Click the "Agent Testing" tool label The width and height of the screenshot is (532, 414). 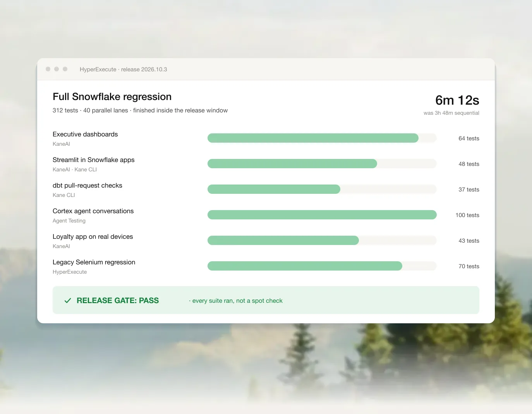coord(69,221)
